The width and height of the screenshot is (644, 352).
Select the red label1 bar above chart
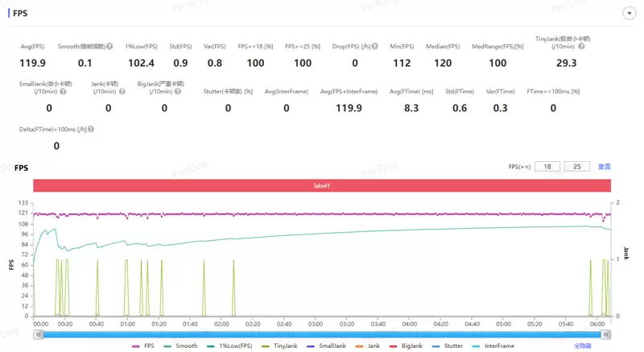pyautogui.click(x=322, y=185)
